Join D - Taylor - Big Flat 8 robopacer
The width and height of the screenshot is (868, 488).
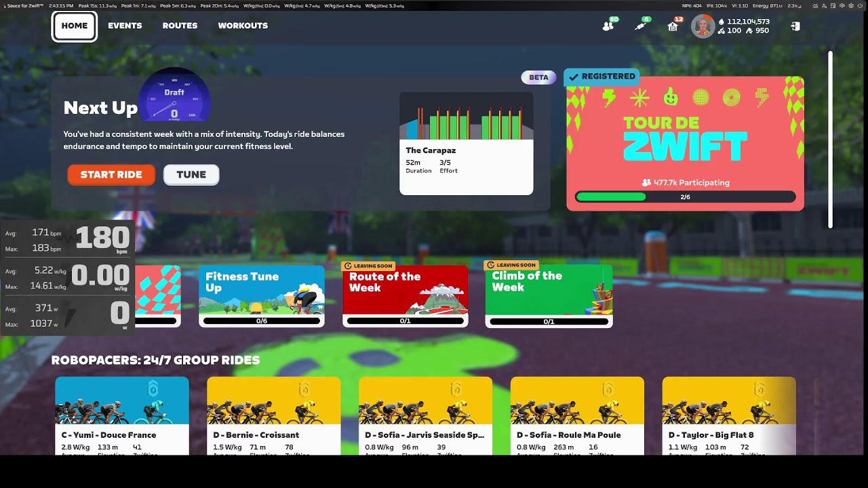[729, 416]
